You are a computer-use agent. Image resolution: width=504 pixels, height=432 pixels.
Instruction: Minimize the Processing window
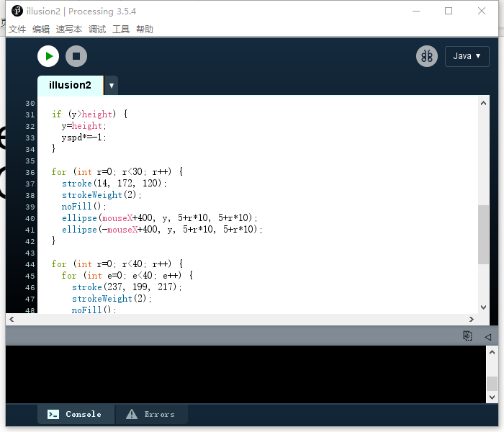(416, 11)
